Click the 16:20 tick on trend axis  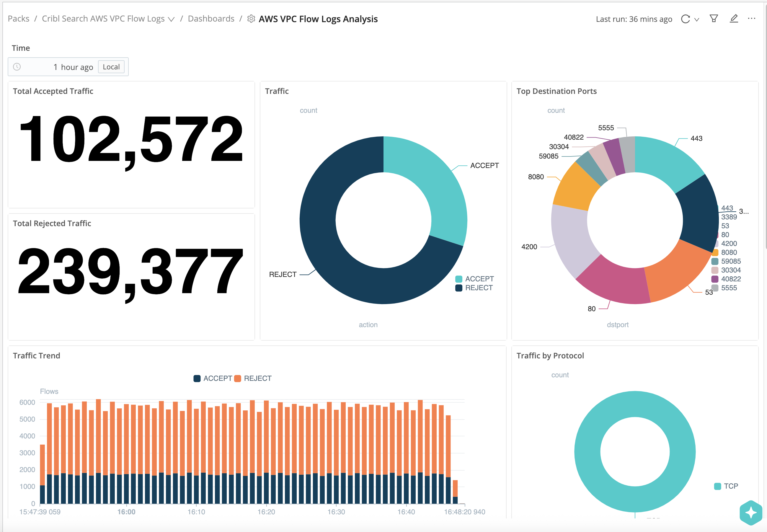266,512
